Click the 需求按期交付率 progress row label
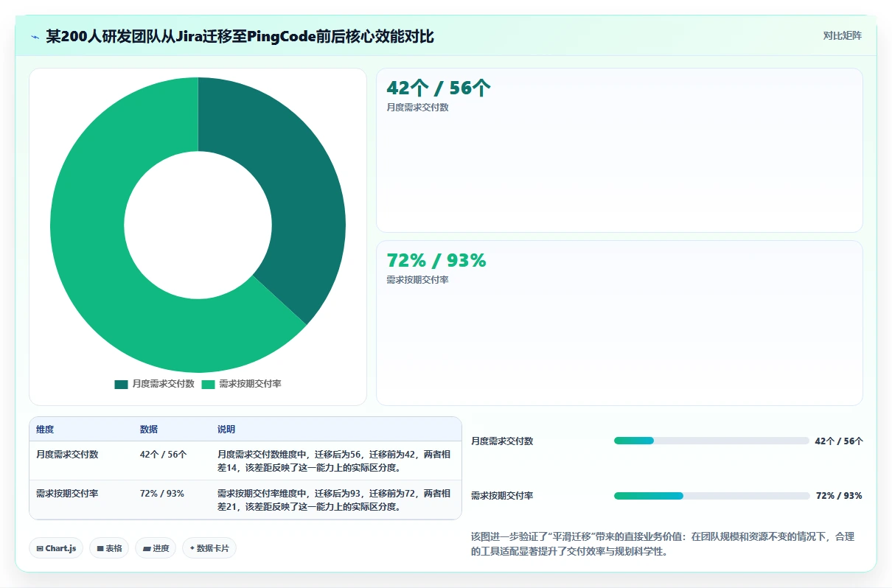This screenshot has width=892, height=588. [x=502, y=496]
